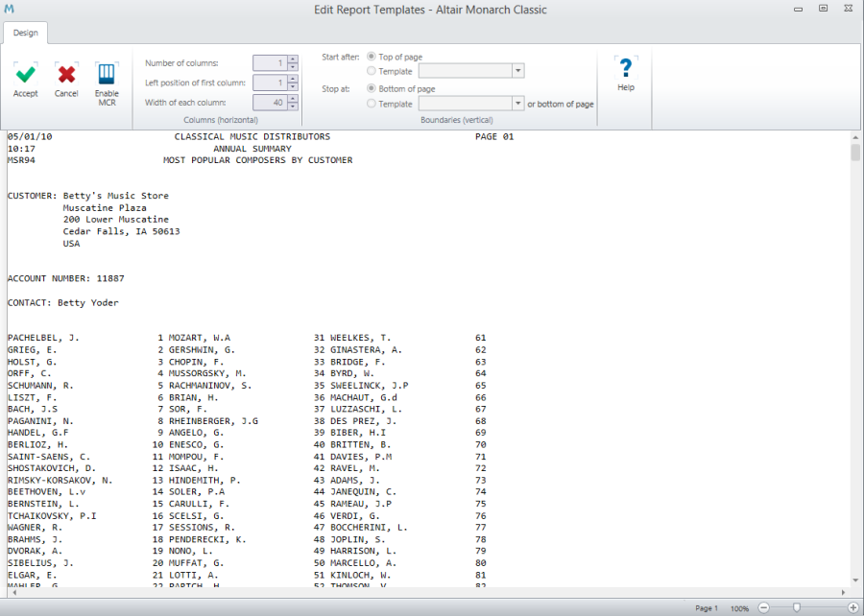Open the Start after Template dropdown
Screen dimensions: 864x616
pyautogui.click(x=518, y=70)
